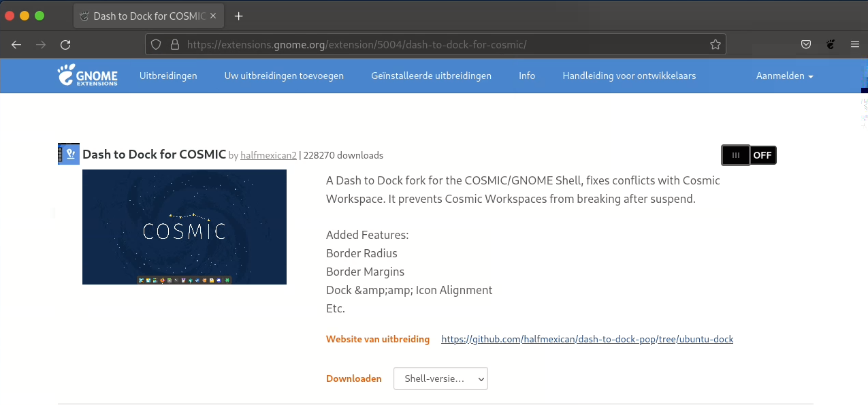Click the Website van uitbreiding label
This screenshot has height=405, width=868.
click(378, 339)
